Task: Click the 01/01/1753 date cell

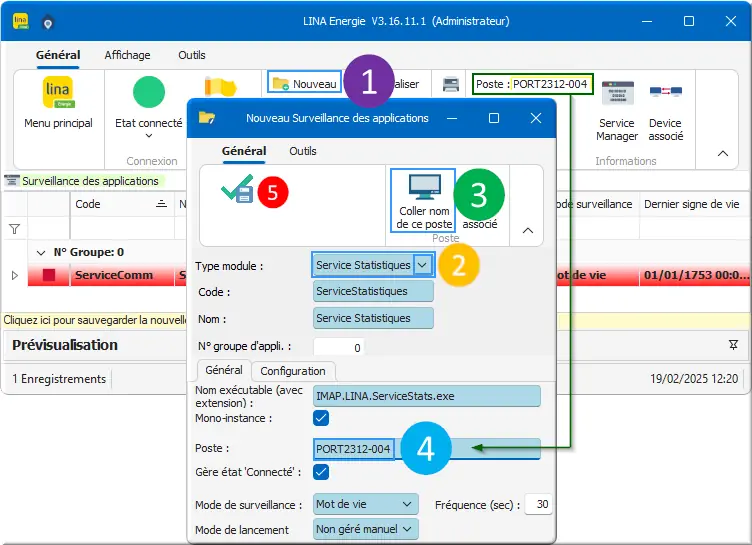Action: coord(694,275)
